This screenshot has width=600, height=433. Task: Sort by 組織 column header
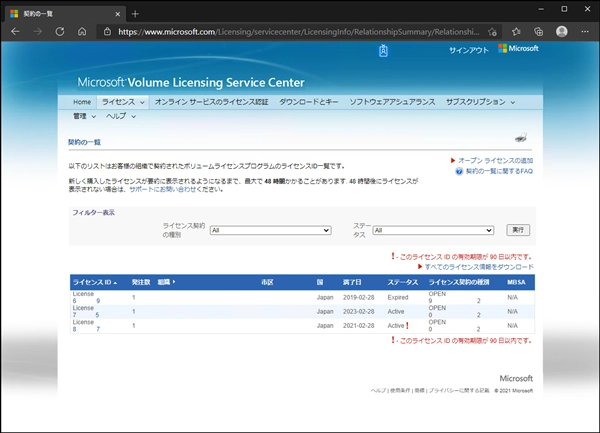[166, 282]
